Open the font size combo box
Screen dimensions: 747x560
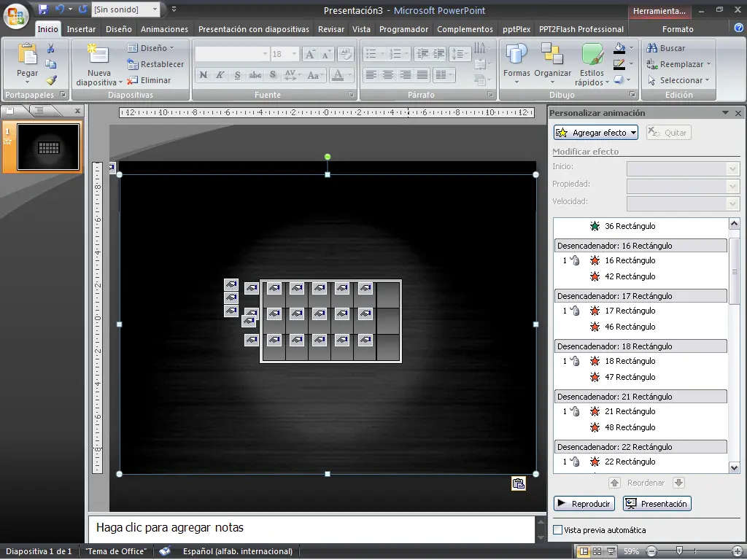click(x=285, y=54)
